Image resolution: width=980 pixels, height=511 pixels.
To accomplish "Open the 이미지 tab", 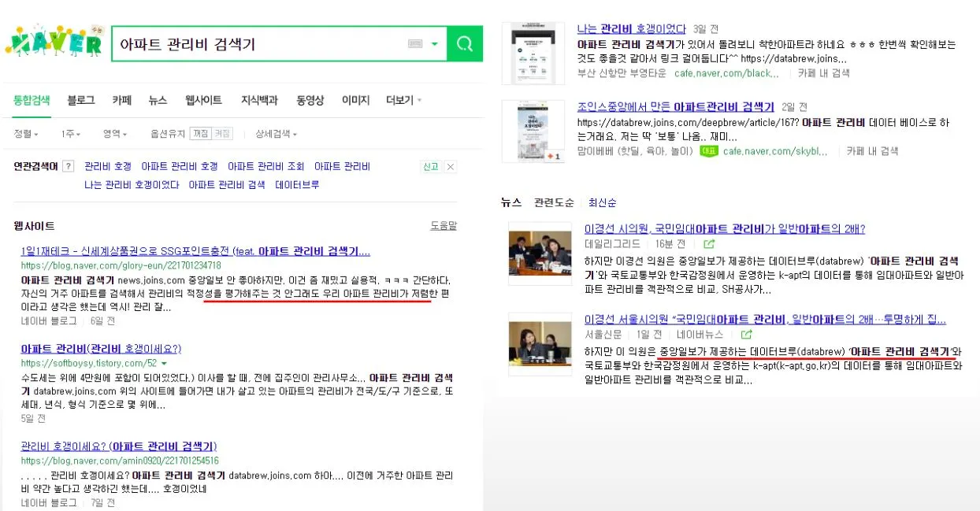I will click(x=355, y=101).
